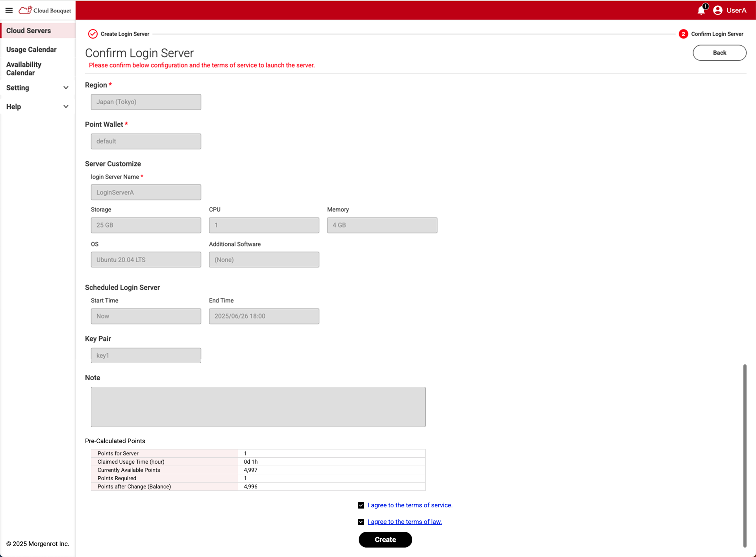Click the Additional Software (None) field
The height and width of the screenshot is (557, 756).
tap(264, 260)
